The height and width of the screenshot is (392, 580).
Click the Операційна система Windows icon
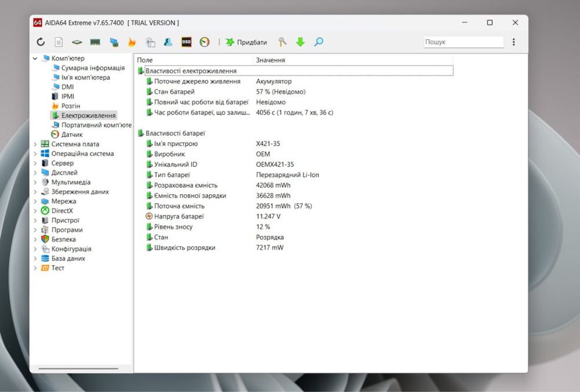(45, 154)
